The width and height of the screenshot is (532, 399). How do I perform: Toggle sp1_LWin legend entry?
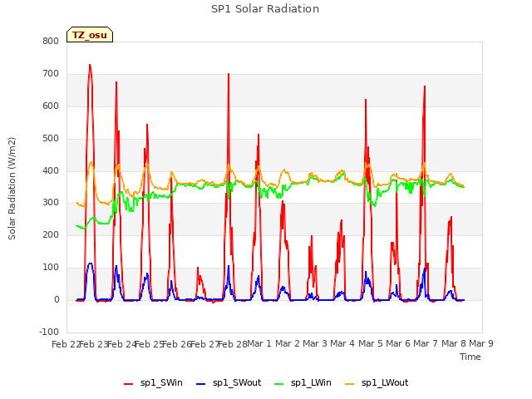303,383
